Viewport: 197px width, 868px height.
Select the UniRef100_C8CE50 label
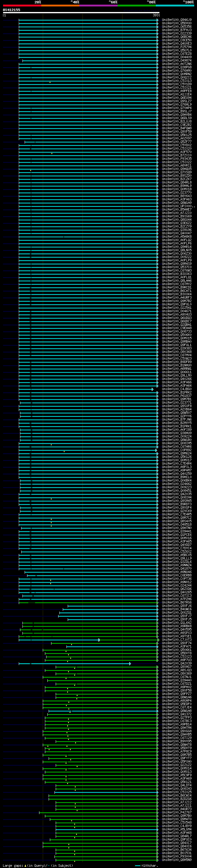click(x=176, y=40)
